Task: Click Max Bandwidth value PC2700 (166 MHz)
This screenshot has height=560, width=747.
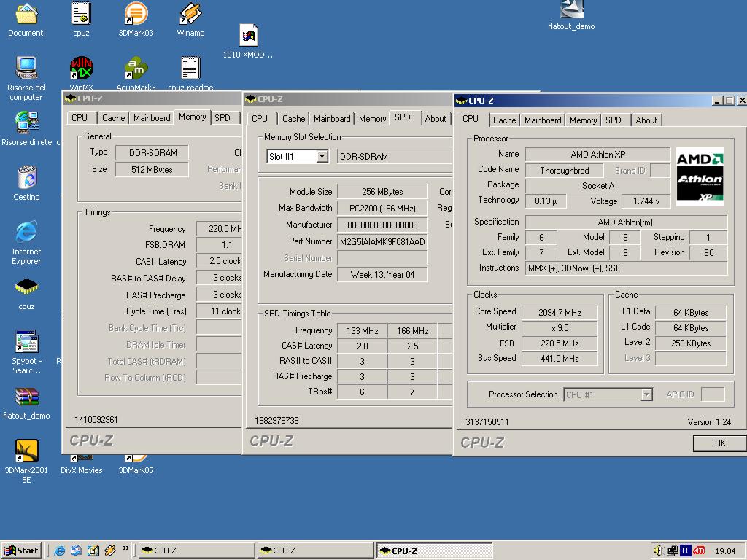Action: pos(382,208)
